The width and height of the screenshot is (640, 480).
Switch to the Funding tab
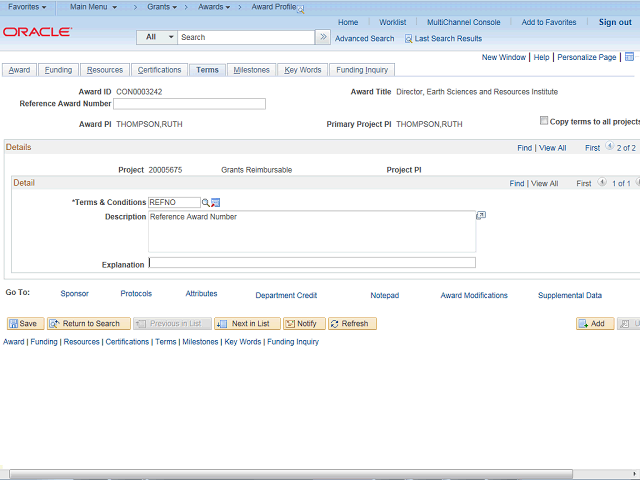[58, 70]
